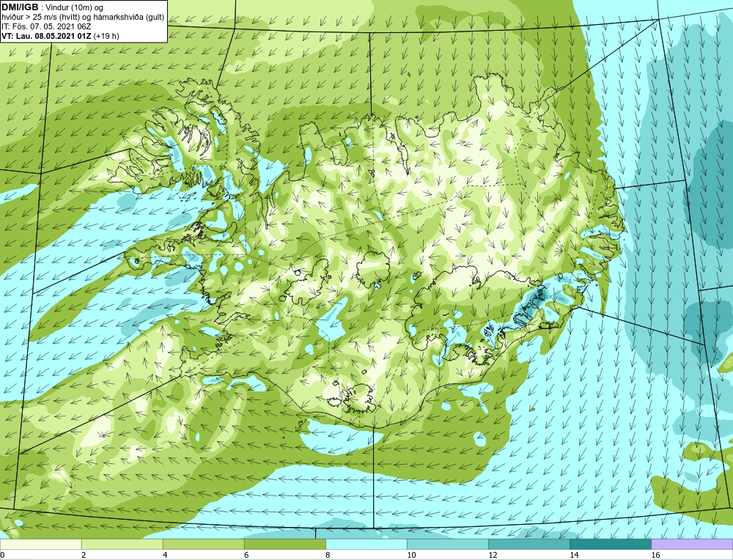Click the 'IT: Fös. 07. 05. 2021 06Z' line
This screenshot has width=733, height=560.
[46, 26]
